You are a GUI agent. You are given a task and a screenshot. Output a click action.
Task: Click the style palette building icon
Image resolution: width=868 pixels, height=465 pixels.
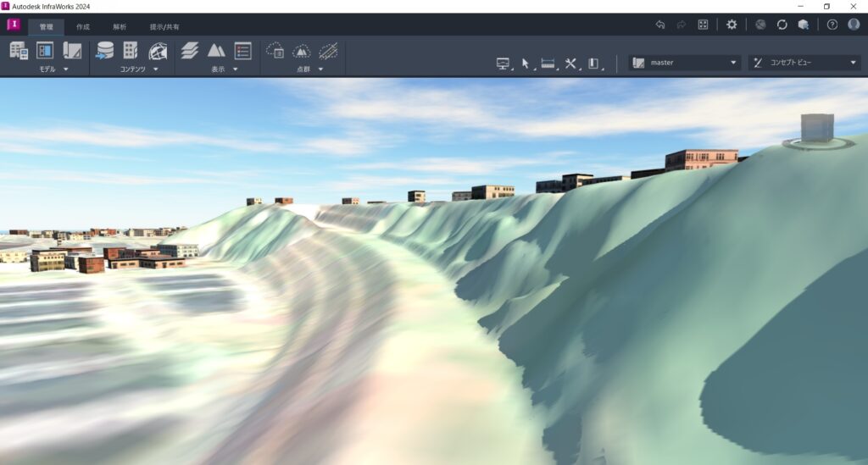131,51
